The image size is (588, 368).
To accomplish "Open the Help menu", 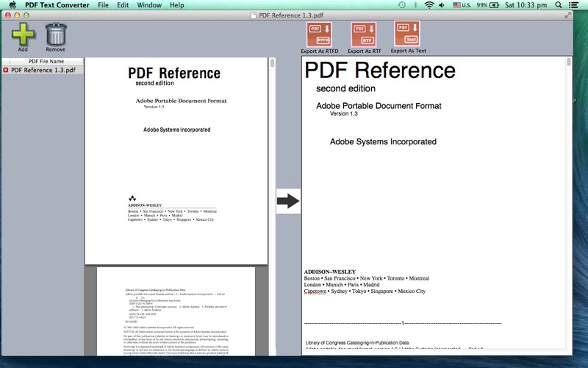I will click(176, 5).
